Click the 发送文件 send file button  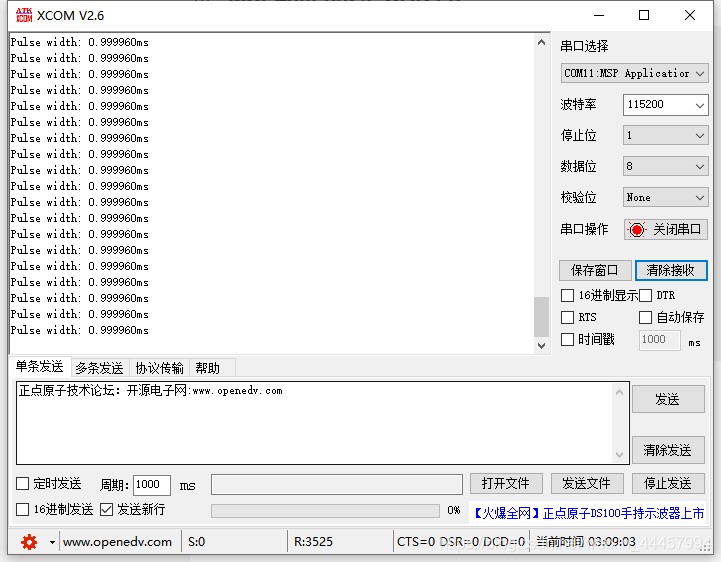click(587, 484)
